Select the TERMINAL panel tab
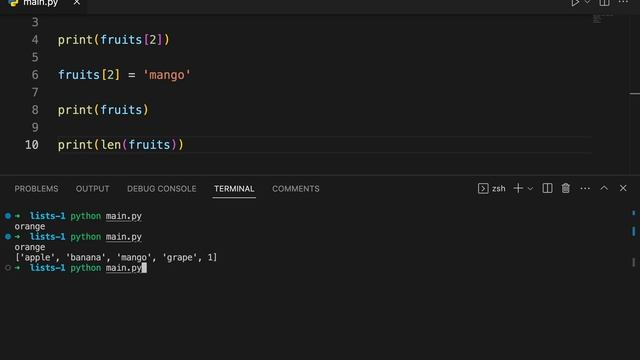The width and height of the screenshot is (640, 360). 234,189
